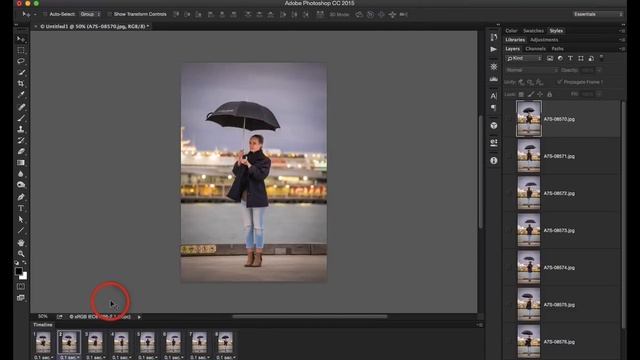Screen dimensions: 640x360
Task: Select the Crop tool
Action: click(x=21, y=83)
